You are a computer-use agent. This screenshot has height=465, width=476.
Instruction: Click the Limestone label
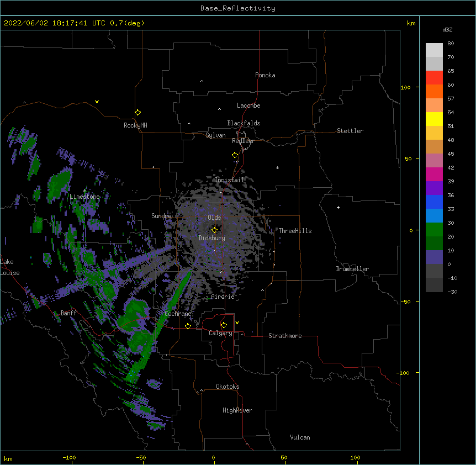pyautogui.click(x=84, y=197)
